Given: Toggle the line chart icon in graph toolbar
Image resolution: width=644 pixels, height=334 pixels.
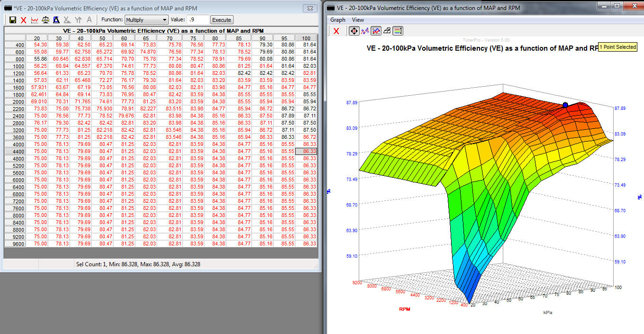Looking at the screenshot, I should pos(376,31).
